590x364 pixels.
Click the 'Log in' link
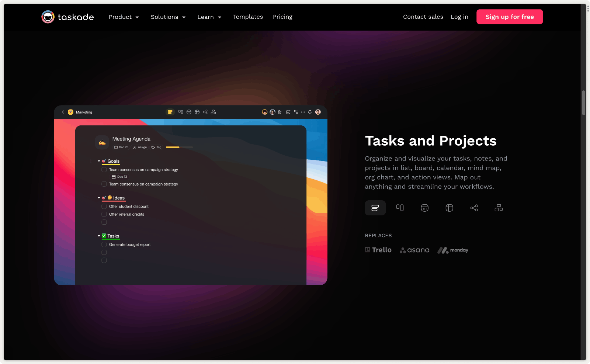pos(459,17)
